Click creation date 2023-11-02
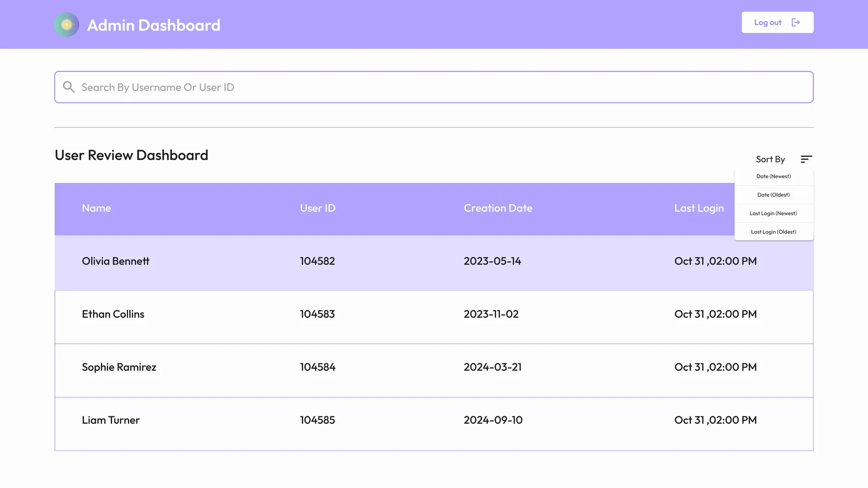Viewport: 868px width, 488px height. click(x=491, y=314)
